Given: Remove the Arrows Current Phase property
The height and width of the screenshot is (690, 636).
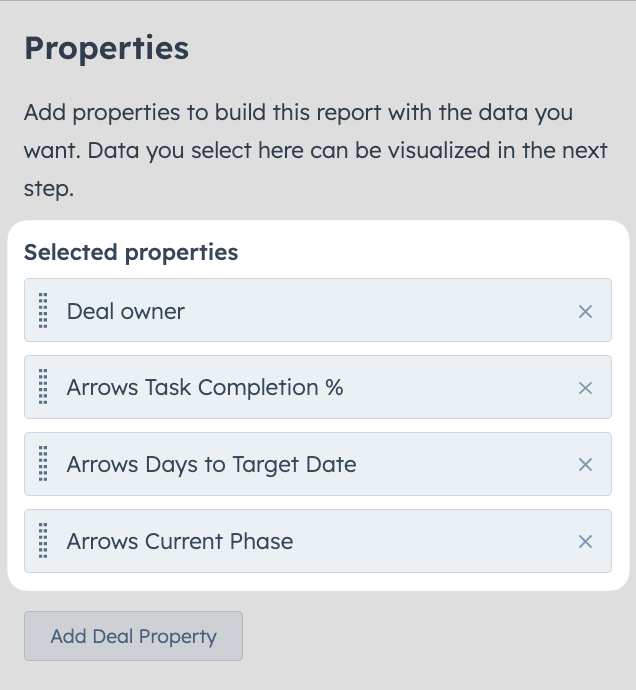Looking at the screenshot, I should tap(585, 542).
